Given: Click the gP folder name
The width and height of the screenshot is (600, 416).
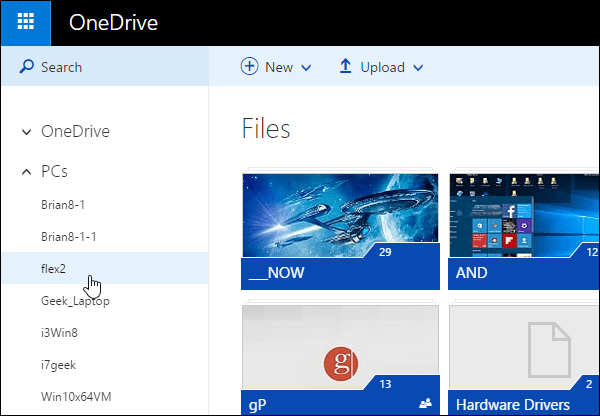Looking at the screenshot, I should coord(258,405).
